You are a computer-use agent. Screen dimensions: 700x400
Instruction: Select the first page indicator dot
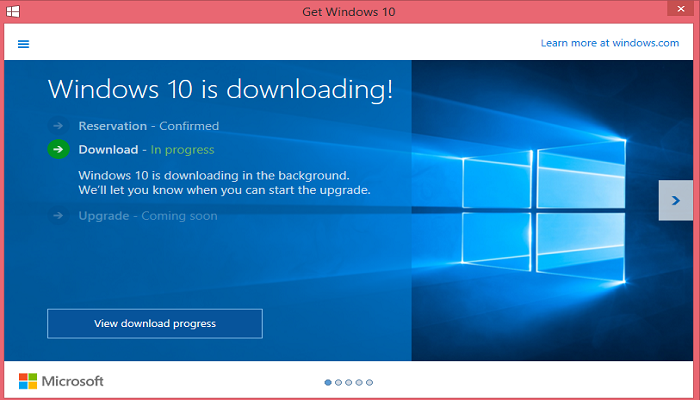(328, 382)
